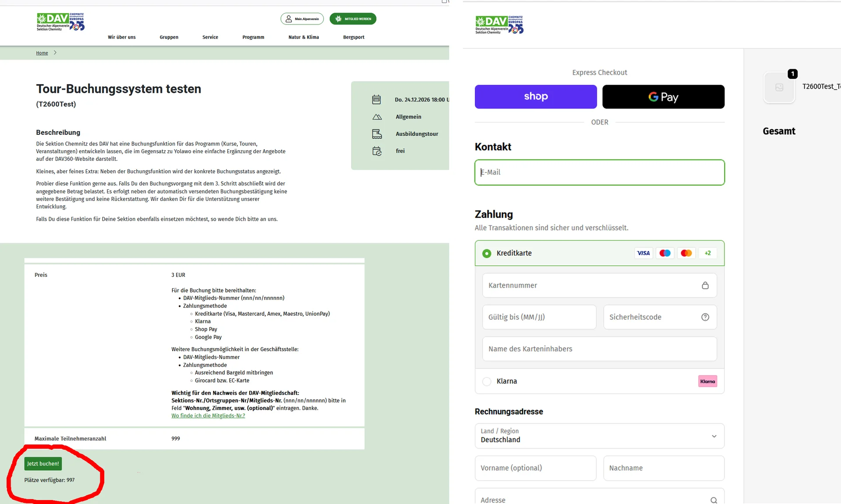Open the Service navigation menu
This screenshot has width=841, height=504.
click(210, 37)
